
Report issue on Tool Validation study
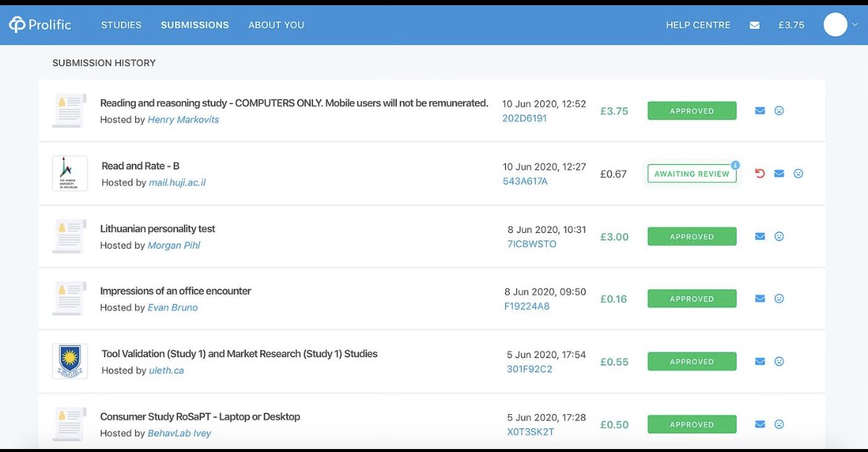pyautogui.click(x=779, y=361)
